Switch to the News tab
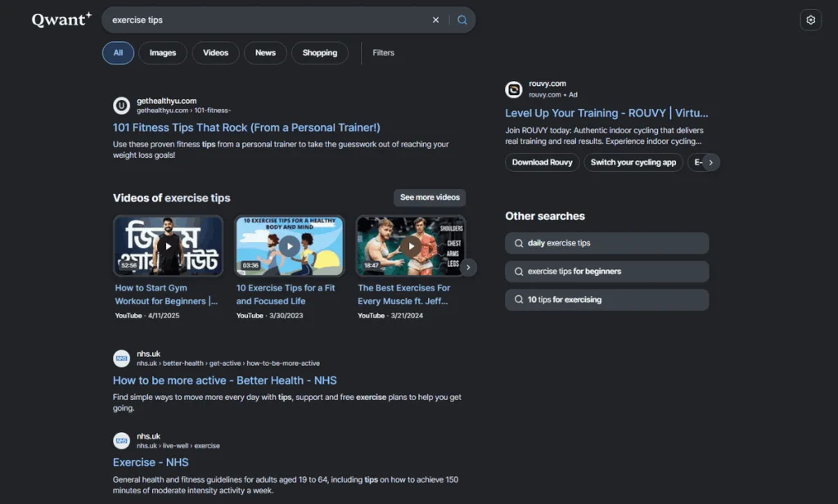Screen dimensions: 838x504 point(265,53)
